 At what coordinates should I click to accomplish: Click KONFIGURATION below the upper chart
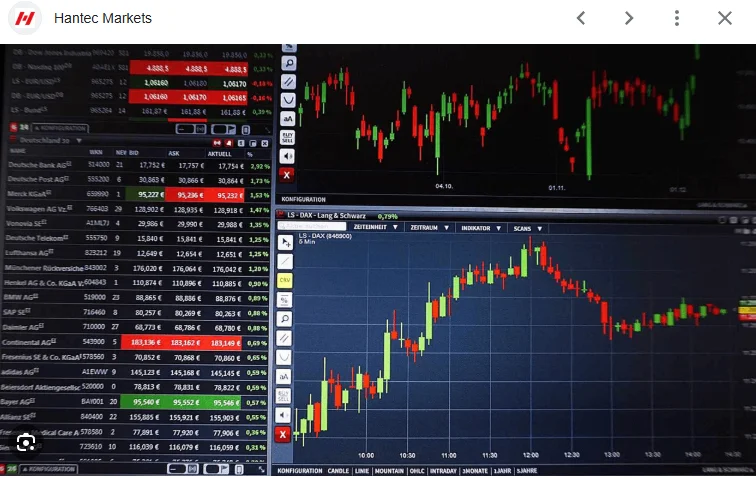click(x=303, y=199)
